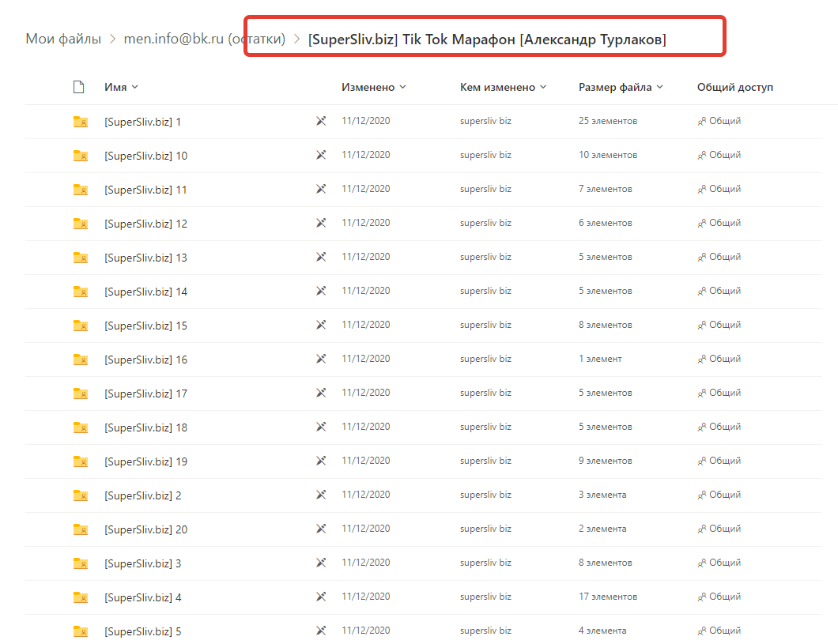
Task: Click Общий sharing status for [SuperSliv.biz] 1
Action: click(719, 121)
